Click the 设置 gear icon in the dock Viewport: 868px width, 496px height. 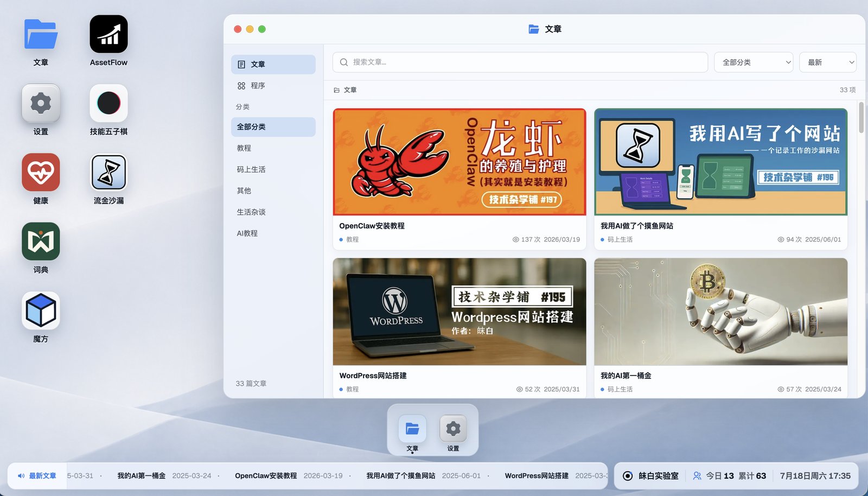pyautogui.click(x=453, y=429)
